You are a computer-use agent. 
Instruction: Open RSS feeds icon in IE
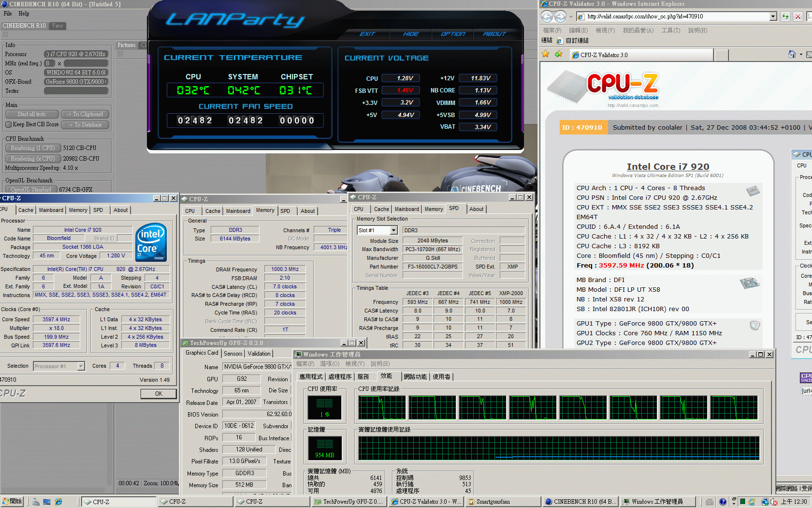(809, 54)
